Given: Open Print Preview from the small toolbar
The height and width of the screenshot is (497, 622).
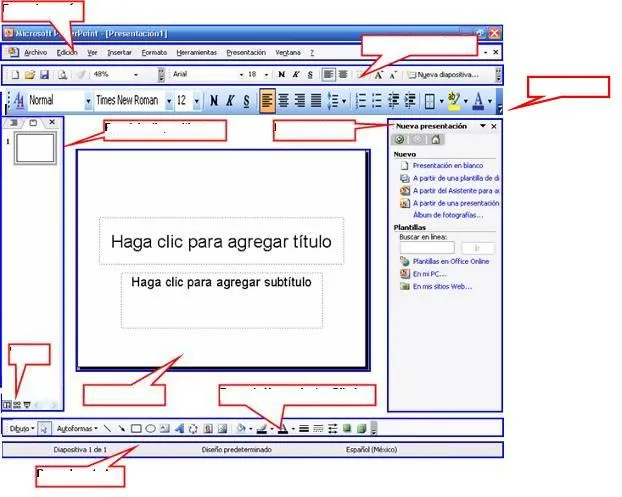Looking at the screenshot, I should (62, 75).
